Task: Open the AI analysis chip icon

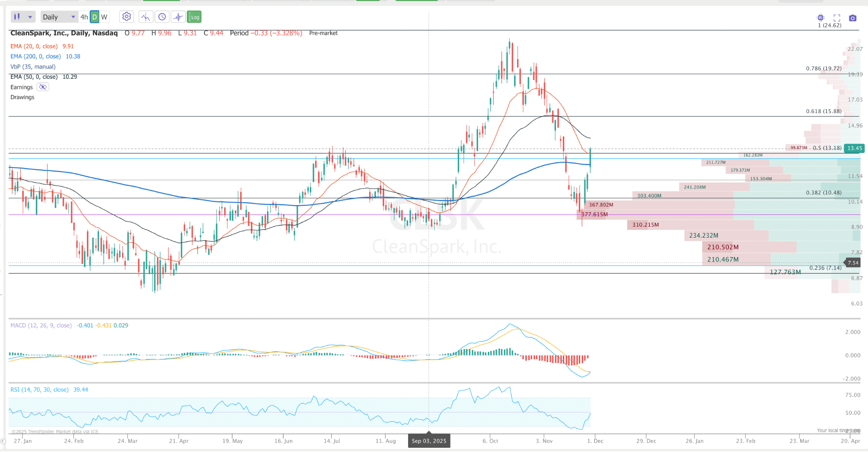Action: click(x=821, y=18)
